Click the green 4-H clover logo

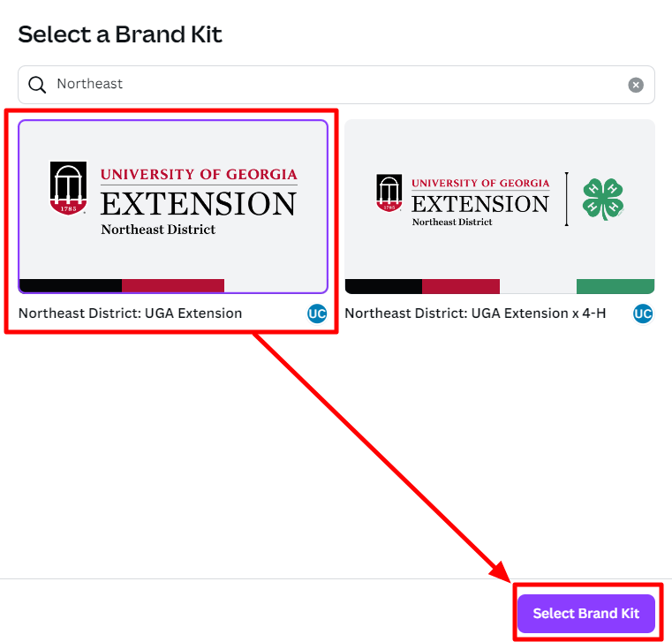click(x=602, y=200)
